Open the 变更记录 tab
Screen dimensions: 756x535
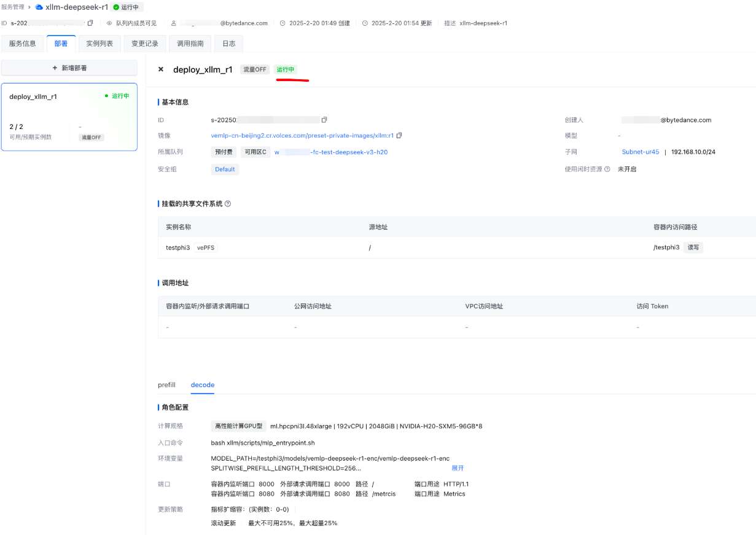[145, 44]
